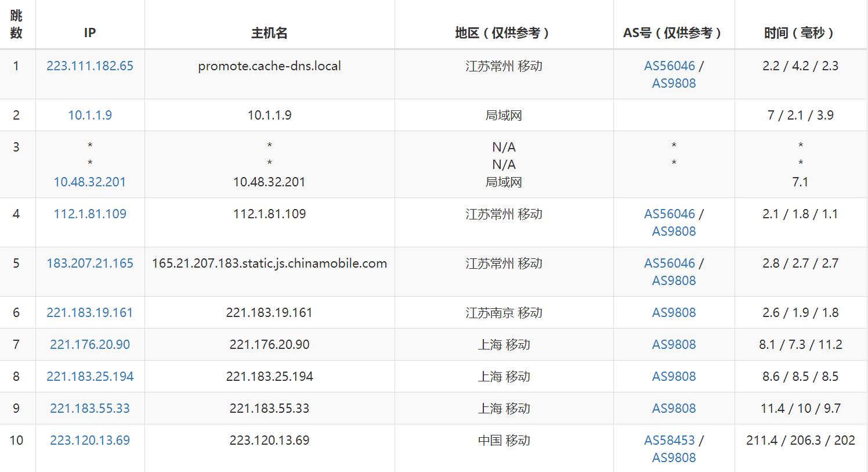Screen dimensions: 868x472
Task: Click the 地区（仅供参考）column header
Action: (504, 33)
